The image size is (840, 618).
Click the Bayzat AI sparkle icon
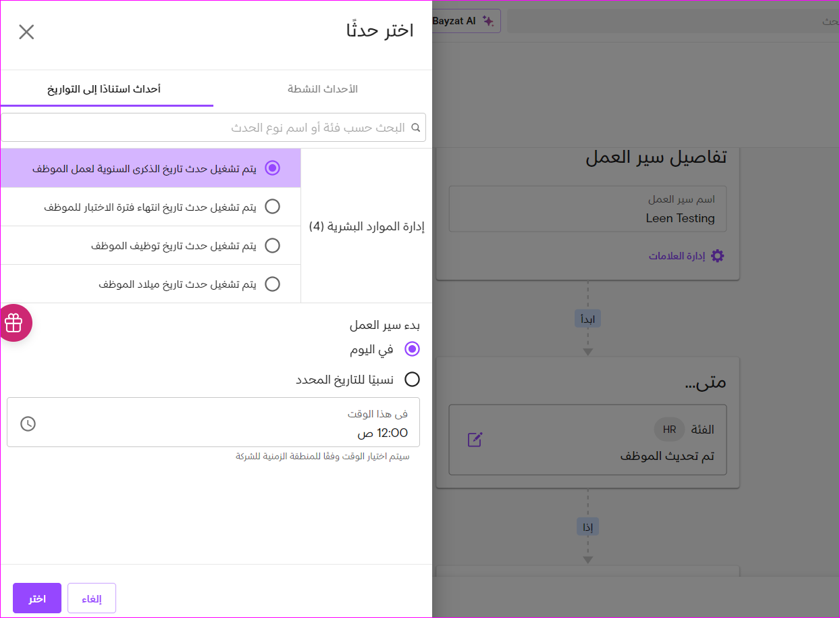488,21
